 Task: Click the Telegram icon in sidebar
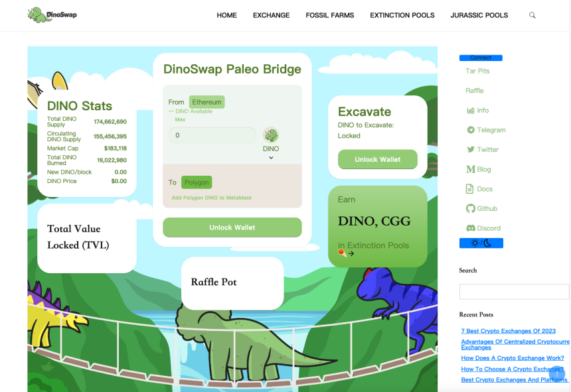[471, 130]
